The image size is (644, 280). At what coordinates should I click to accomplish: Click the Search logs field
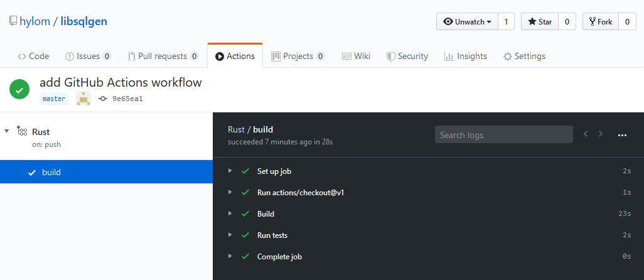[504, 134]
